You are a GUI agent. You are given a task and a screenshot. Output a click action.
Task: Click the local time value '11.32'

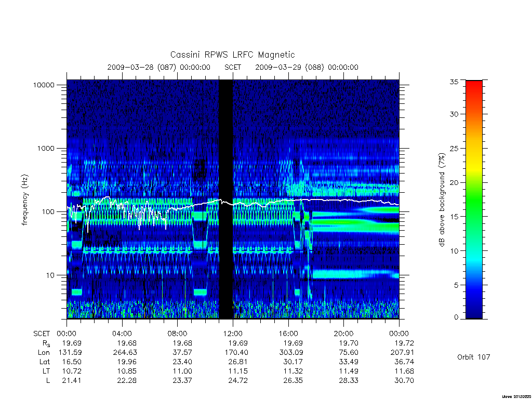click(293, 371)
